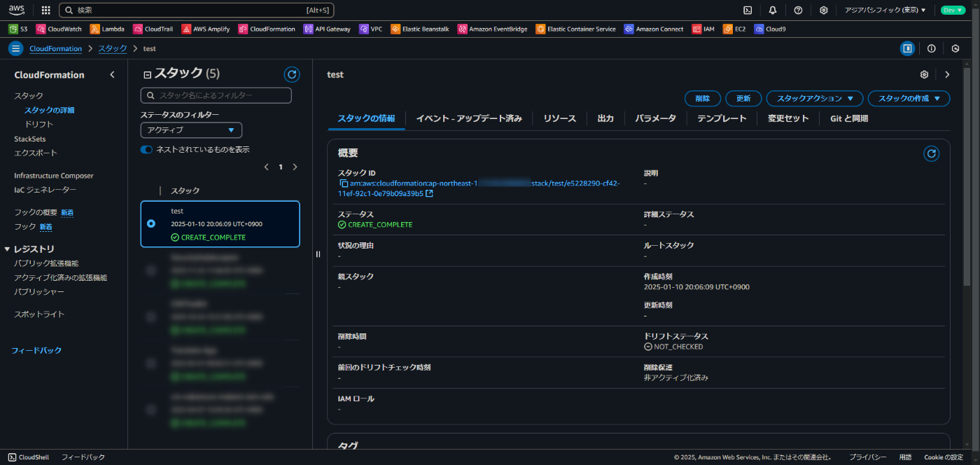
Task: Click the Delete stack button
Action: (x=702, y=99)
